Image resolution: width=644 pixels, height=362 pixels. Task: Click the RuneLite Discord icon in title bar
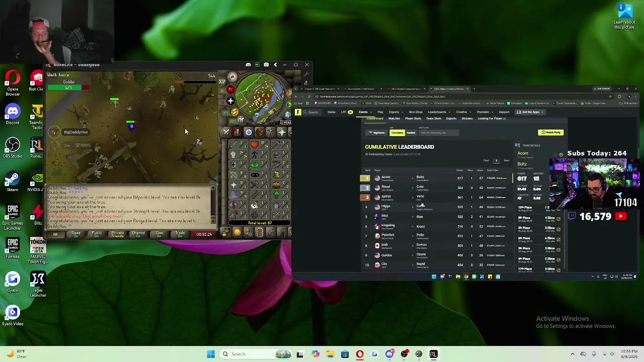coord(248,65)
